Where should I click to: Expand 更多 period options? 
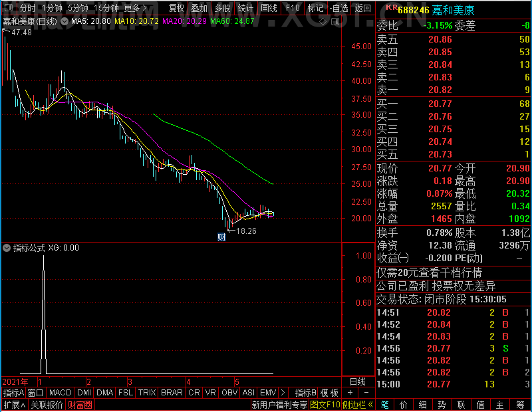(x=136, y=8)
